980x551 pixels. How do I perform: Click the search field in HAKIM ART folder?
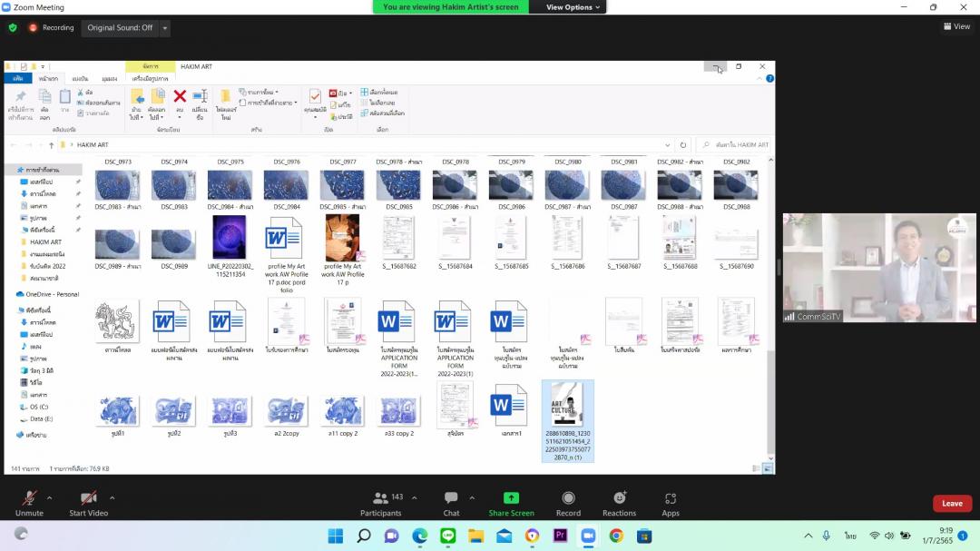[x=737, y=145]
